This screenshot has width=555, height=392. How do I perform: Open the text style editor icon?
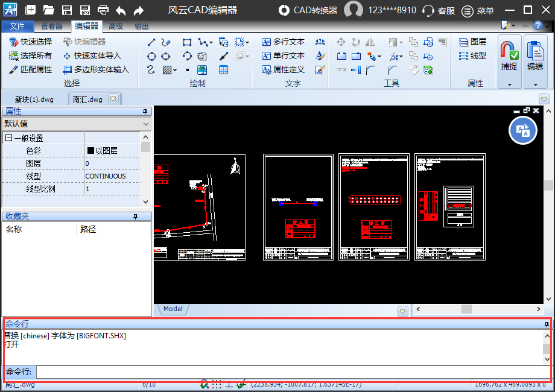click(x=320, y=56)
